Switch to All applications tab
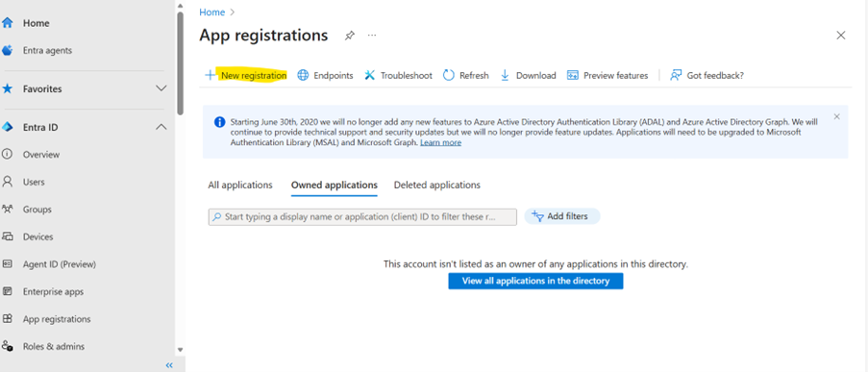Screen dimensions: 868x372 click(240, 185)
